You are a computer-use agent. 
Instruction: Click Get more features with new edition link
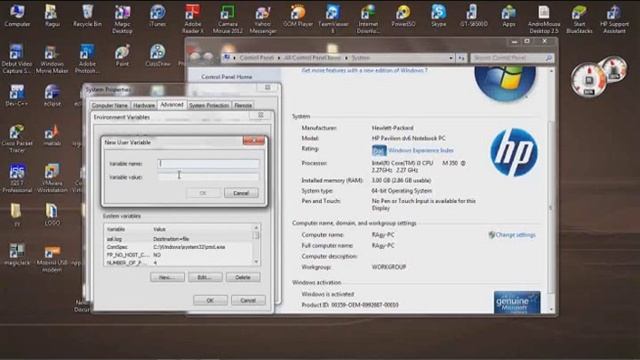pyautogui.click(x=364, y=70)
